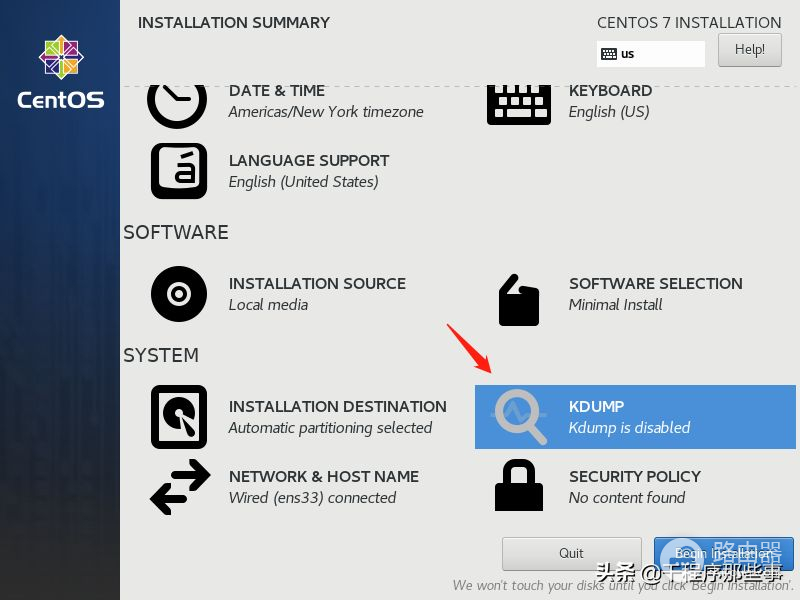Open INSTALLATION SOURCE label
The width and height of the screenshot is (800, 600).
pos(317,284)
